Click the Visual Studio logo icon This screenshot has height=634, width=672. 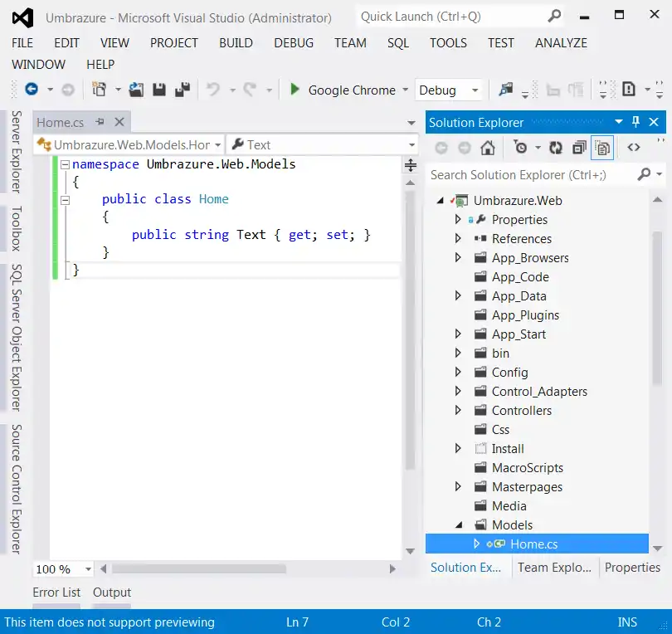click(x=22, y=18)
